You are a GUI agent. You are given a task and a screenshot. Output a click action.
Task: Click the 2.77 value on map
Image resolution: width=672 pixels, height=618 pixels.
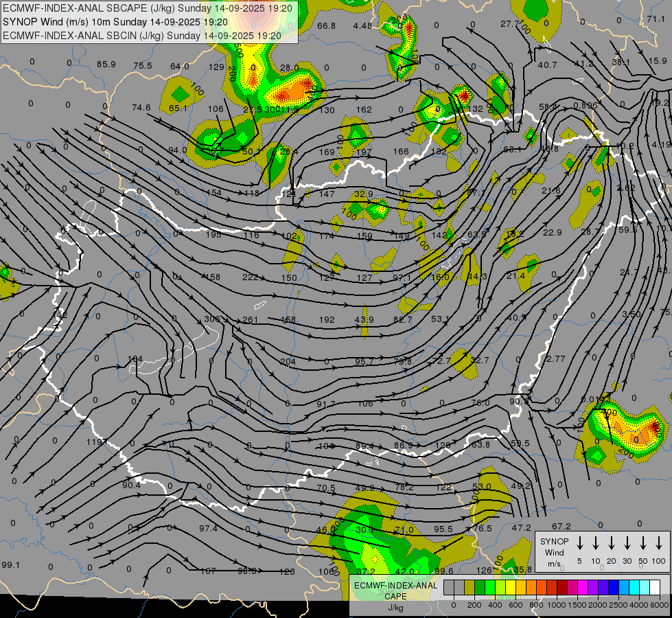(x=556, y=358)
